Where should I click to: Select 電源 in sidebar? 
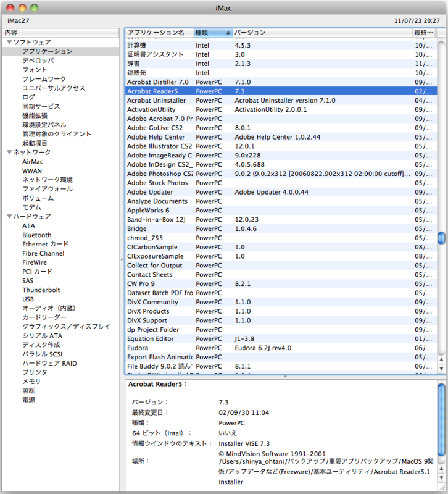[28, 400]
